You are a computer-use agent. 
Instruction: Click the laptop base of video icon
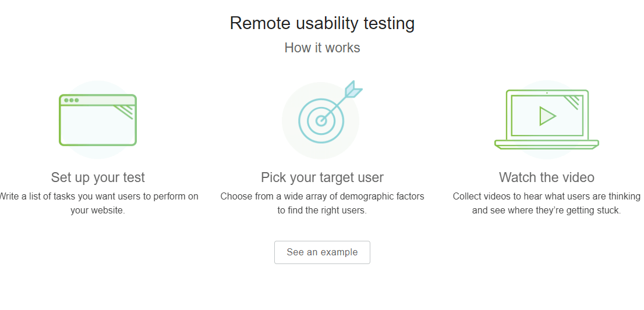tap(547, 144)
